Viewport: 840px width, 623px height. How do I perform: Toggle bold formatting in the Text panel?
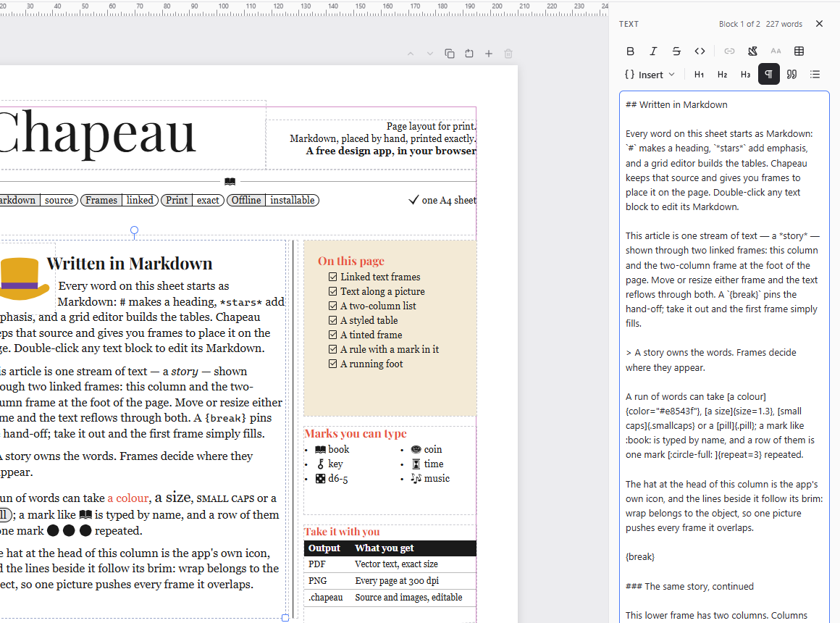pos(630,51)
